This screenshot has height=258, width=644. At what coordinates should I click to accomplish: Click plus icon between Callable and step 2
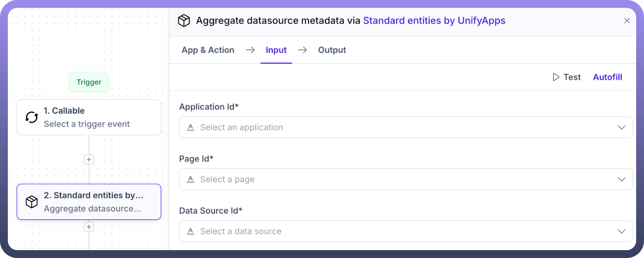pos(89,159)
